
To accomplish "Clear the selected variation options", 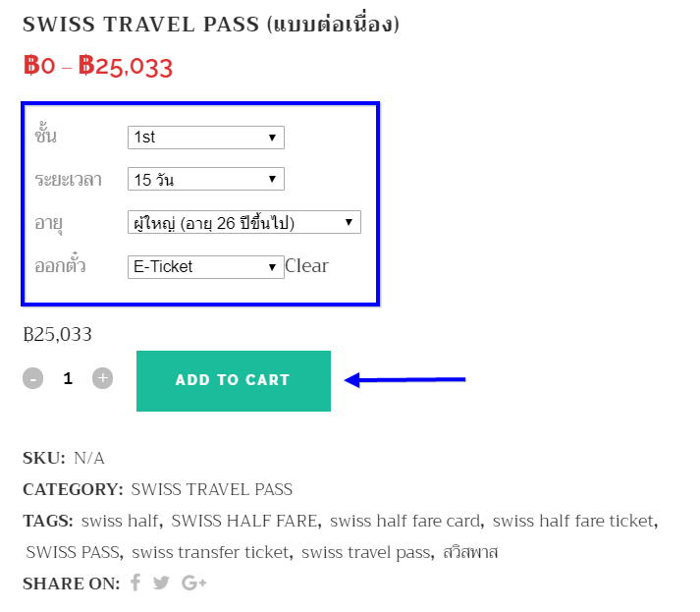I will click(x=306, y=266).
